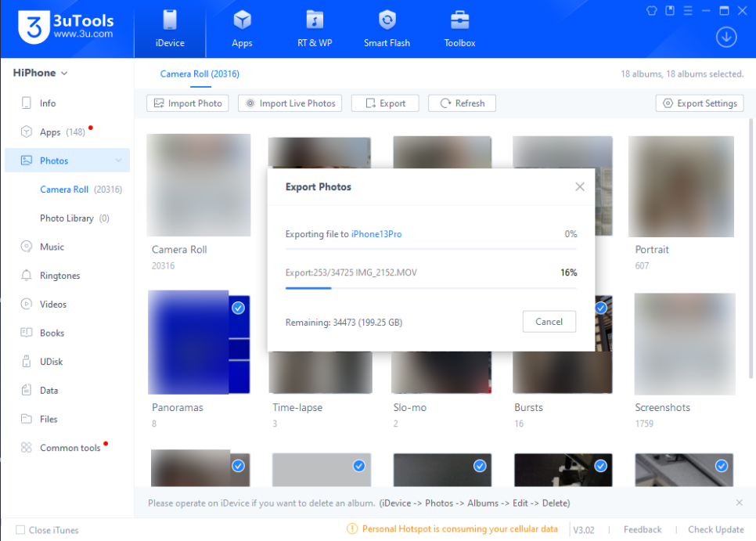Click the '18 albums, 18 albums selected' text
The width and height of the screenshot is (756, 541).
(x=682, y=74)
